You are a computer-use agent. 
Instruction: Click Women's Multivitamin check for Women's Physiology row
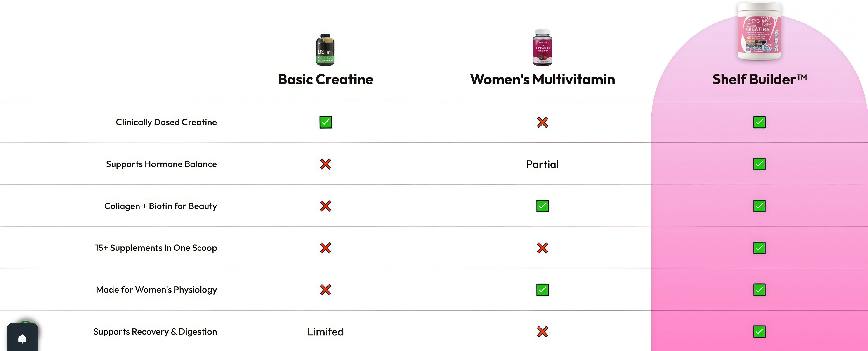point(542,290)
